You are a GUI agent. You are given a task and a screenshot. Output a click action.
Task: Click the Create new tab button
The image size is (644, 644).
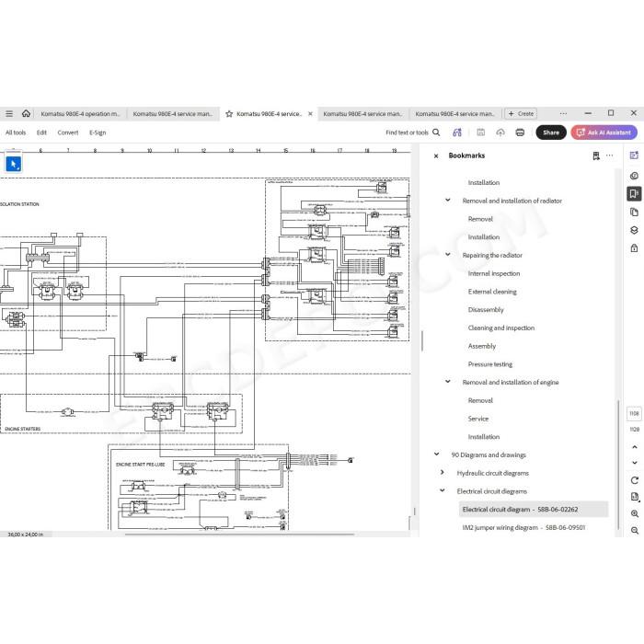click(521, 114)
